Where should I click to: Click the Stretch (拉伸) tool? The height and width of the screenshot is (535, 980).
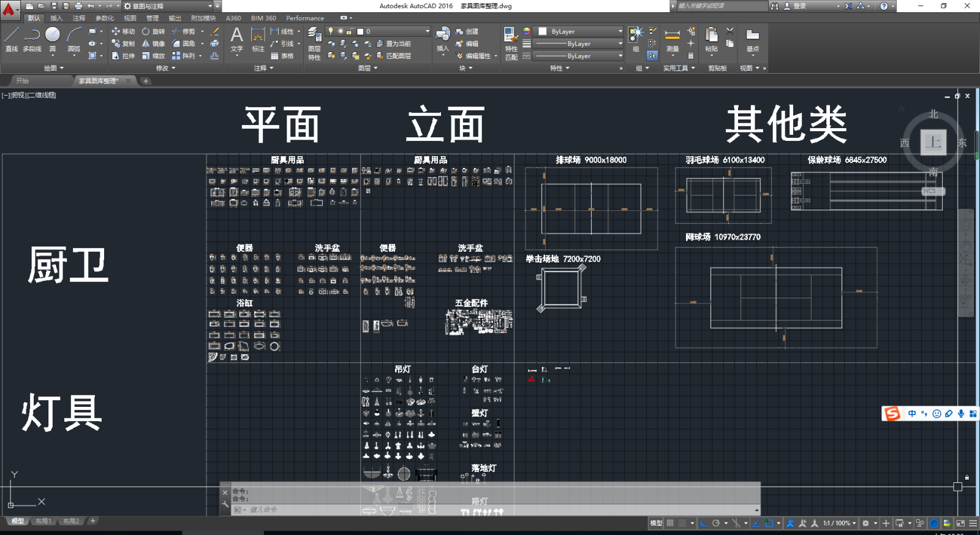coord(123,56)
